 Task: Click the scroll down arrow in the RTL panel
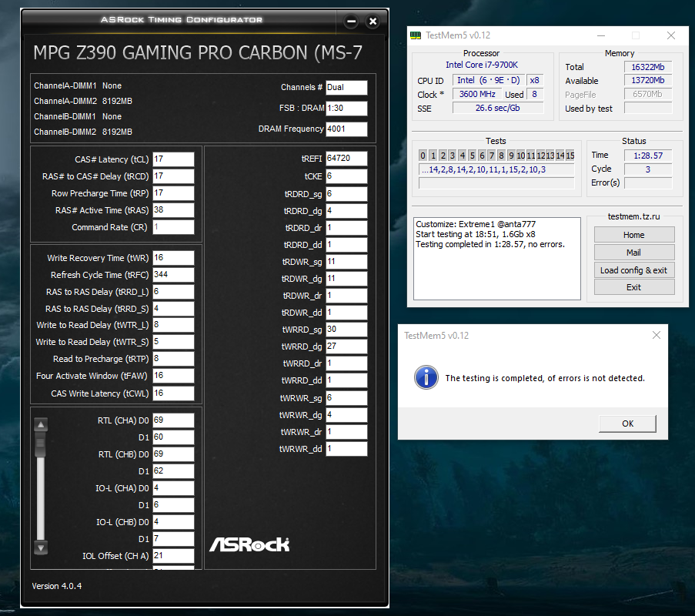41,548
